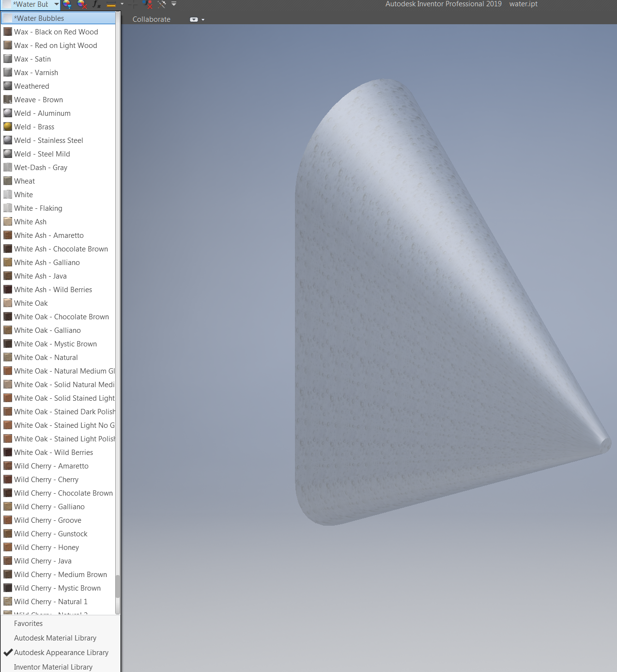
Task: Switch to Inventor Material Library
Action: [x=60, y=667]
